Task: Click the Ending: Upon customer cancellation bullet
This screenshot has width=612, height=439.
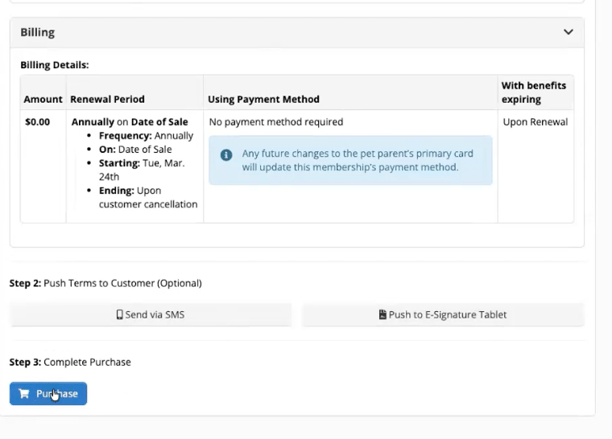Action: 148,197
